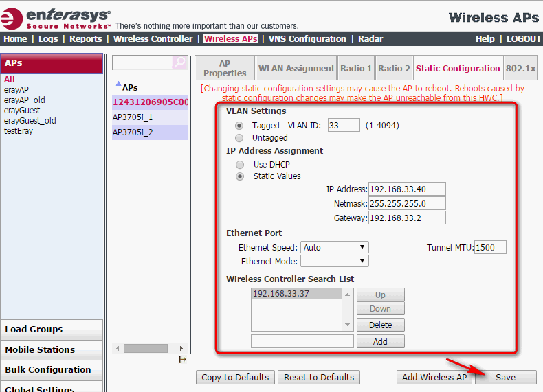This screenshot has width=543, height=392.
Task: Select erayGuest in the sidebar
Action: coord(22,111)
